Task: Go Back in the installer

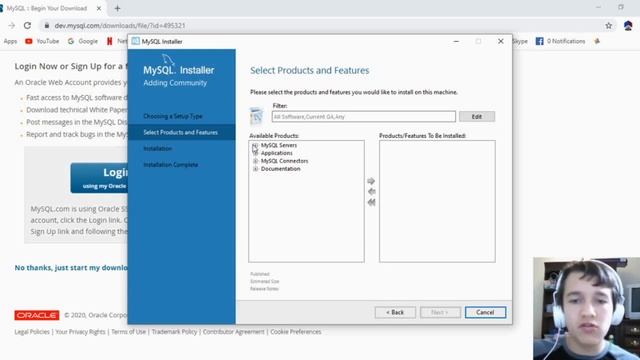Action: [395, 312]
